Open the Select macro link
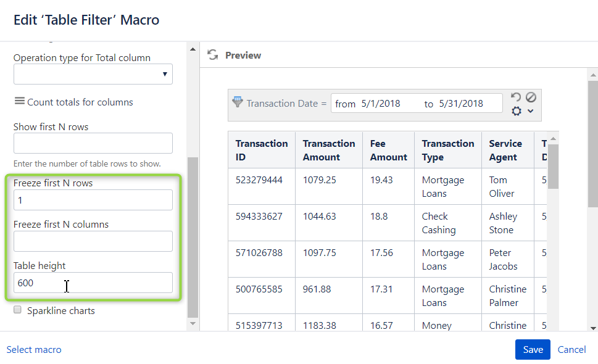The height and width of the screenshot is (364, 598). pos(34,349)
